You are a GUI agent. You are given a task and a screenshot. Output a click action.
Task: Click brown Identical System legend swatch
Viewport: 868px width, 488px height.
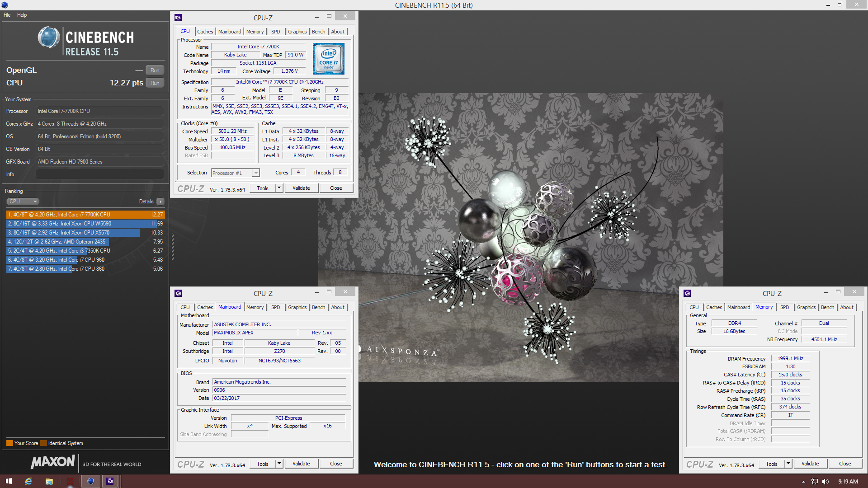pyautogui.click(x=43, y=443)
